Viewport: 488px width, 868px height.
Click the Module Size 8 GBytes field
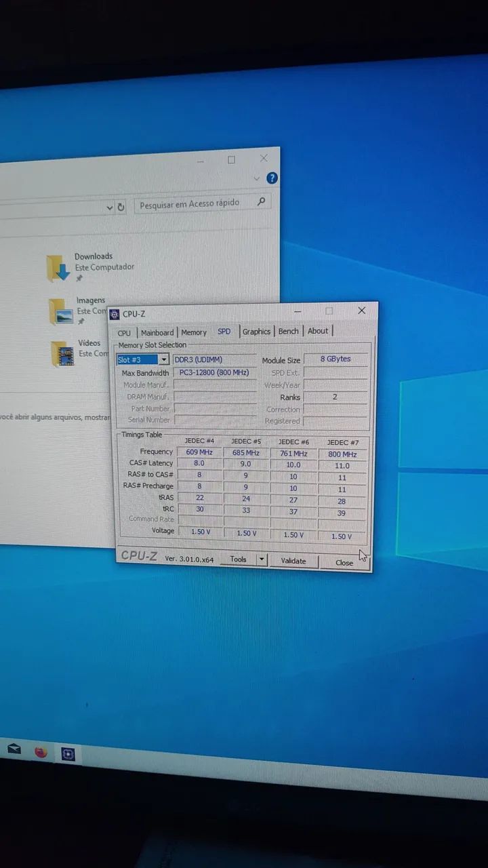click(336, 359)
